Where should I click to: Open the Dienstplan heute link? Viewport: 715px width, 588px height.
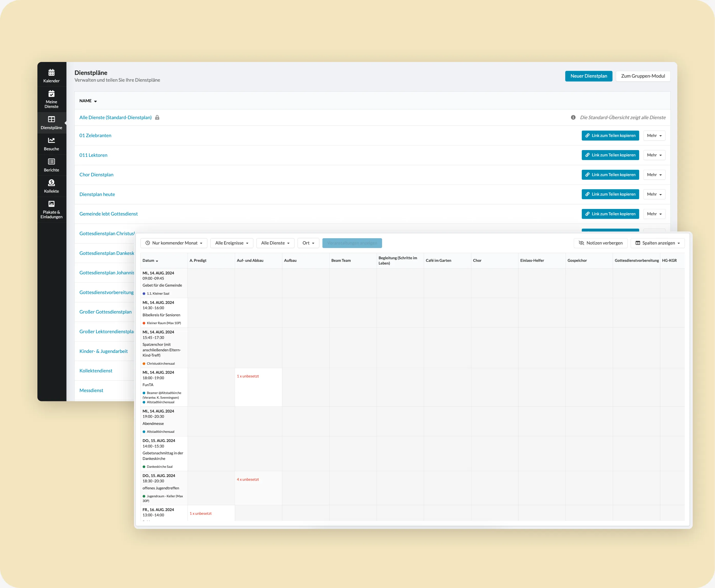tap(97, 194)
